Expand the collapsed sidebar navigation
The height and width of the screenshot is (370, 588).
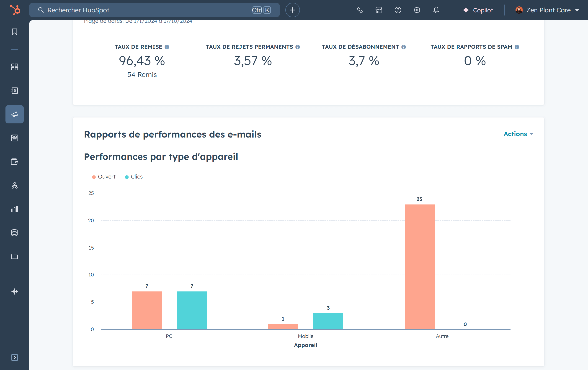click(x=14, y=357)
